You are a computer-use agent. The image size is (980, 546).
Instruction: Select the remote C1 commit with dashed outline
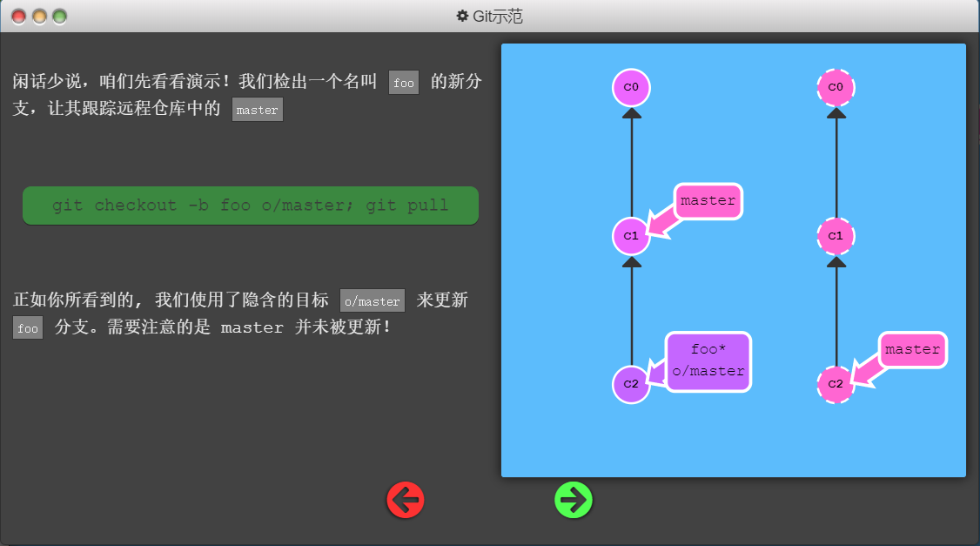(x=836, y=236)
